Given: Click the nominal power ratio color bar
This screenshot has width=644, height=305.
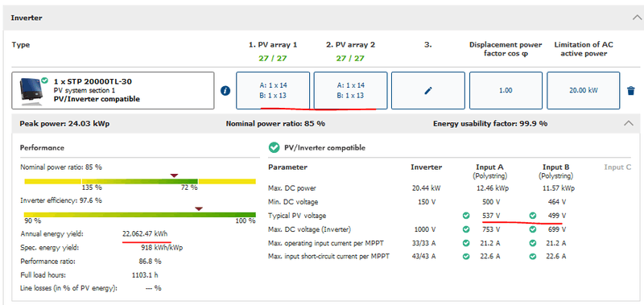Looking at the screenshot, I should pos(140,181).
